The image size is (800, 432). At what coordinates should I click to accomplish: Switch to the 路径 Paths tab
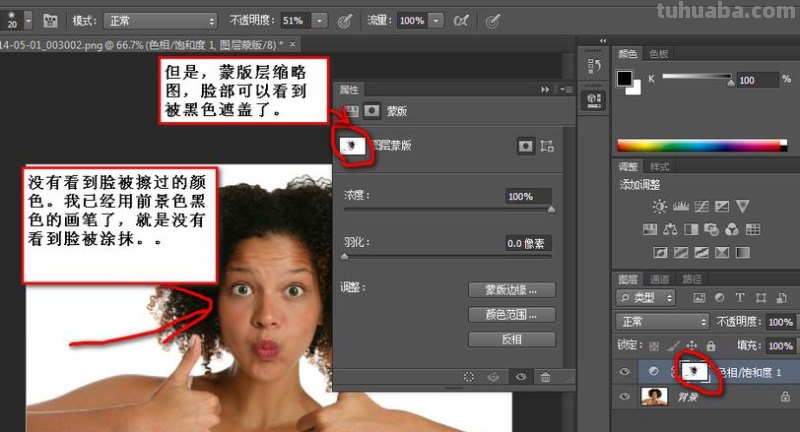point(691,279)
